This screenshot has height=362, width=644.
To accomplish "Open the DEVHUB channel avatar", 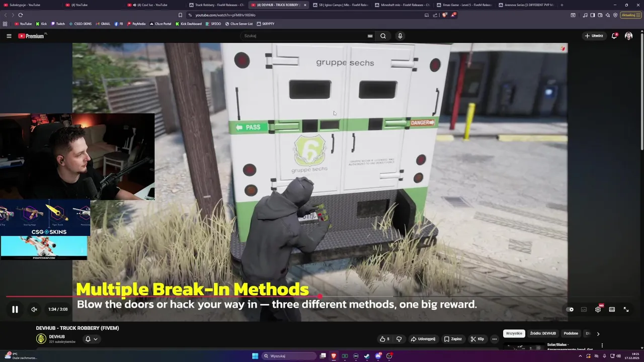I will (41, 339).
